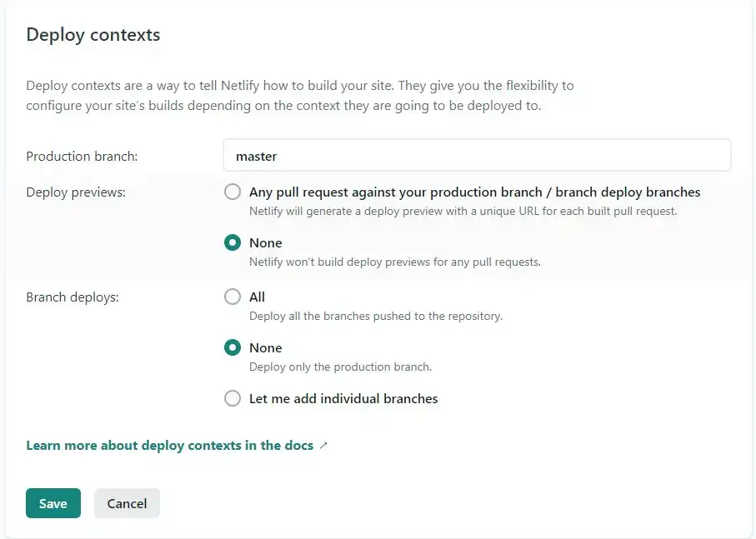Save the deploy context settings
The width and height of the screenshot is (756, 539).
coord(53,503)
